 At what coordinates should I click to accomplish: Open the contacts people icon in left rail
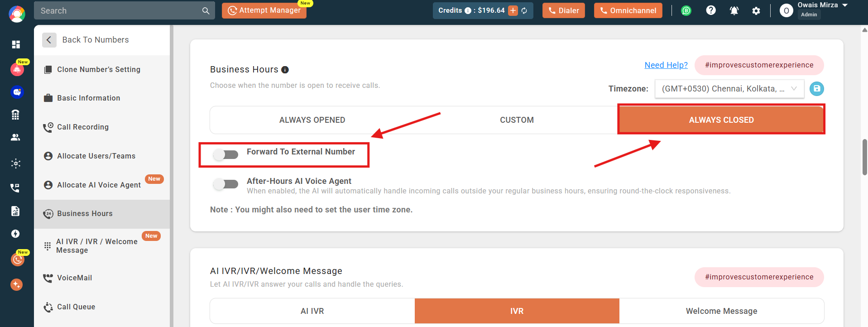(x=15, y=137)
